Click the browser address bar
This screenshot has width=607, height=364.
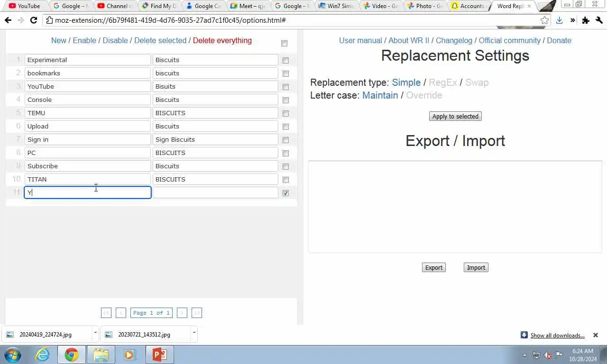[293, 20]
